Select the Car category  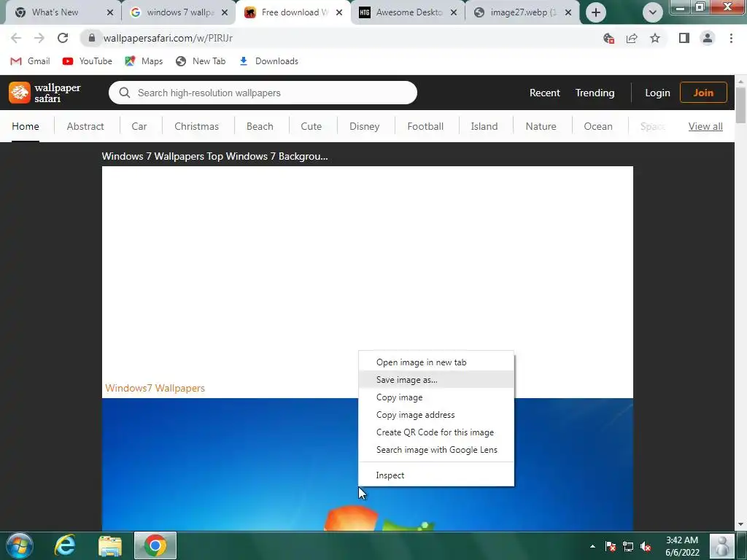[x=139, y=126]
